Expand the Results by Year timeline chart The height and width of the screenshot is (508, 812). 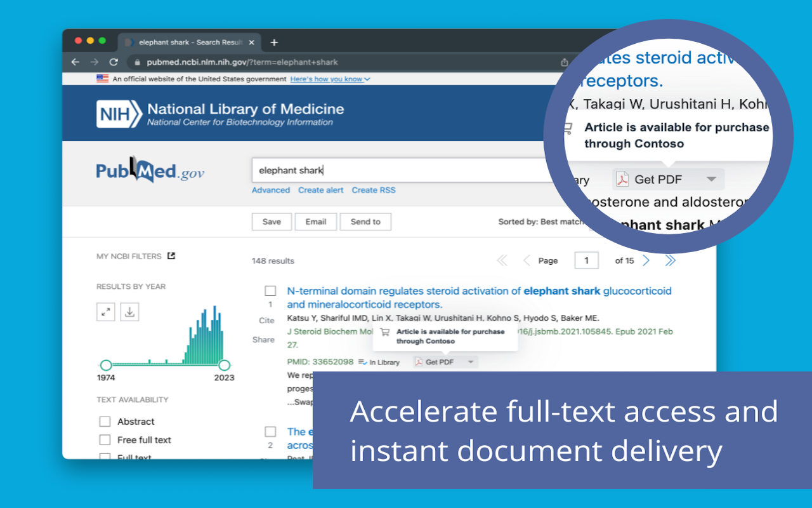[106, 312]
